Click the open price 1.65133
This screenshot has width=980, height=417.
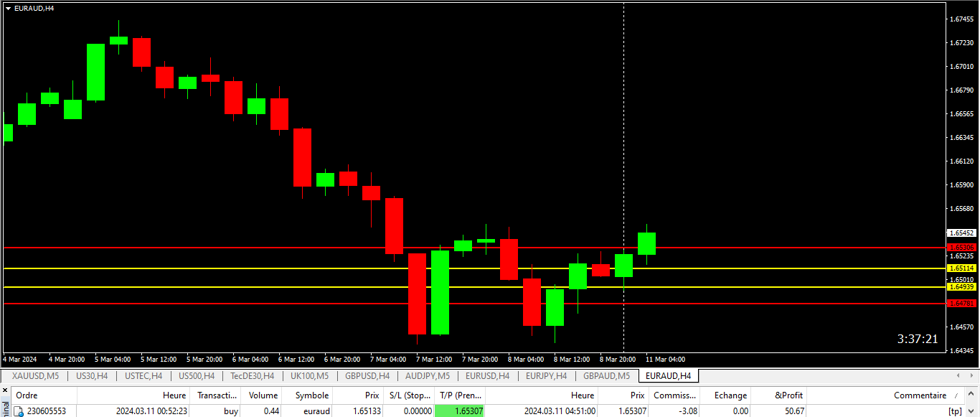366,411
